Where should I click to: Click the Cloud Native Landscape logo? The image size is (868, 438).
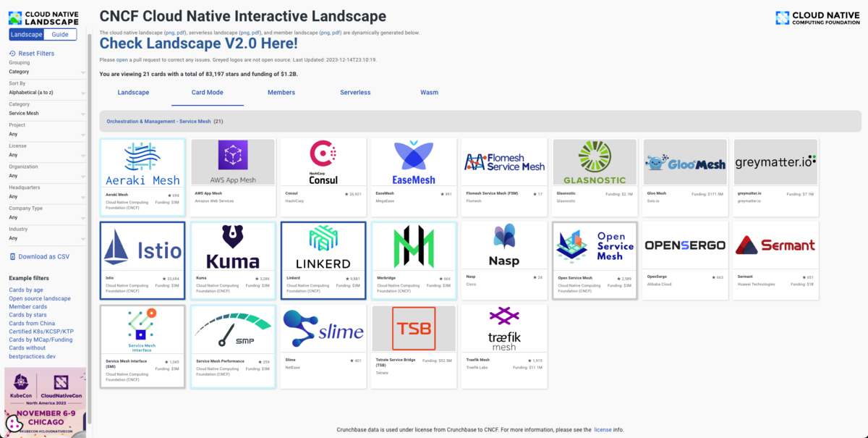(x=43, y=18)
